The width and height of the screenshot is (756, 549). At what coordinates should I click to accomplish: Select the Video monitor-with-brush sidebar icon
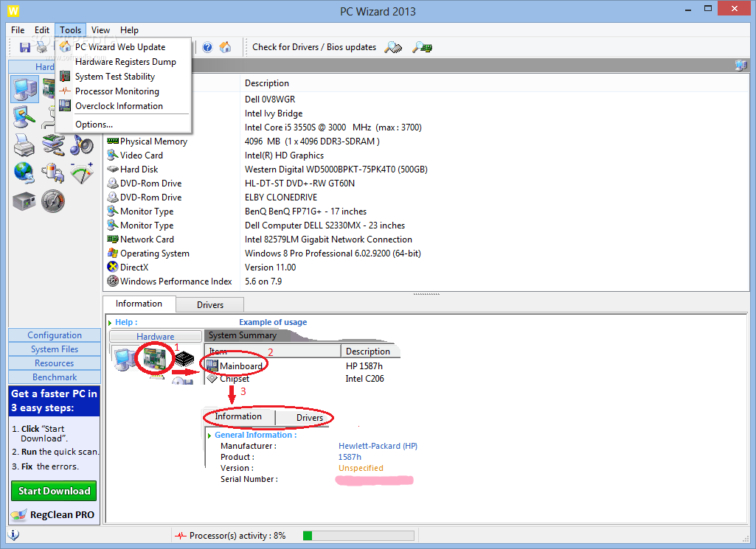click(x=24, y=117)
